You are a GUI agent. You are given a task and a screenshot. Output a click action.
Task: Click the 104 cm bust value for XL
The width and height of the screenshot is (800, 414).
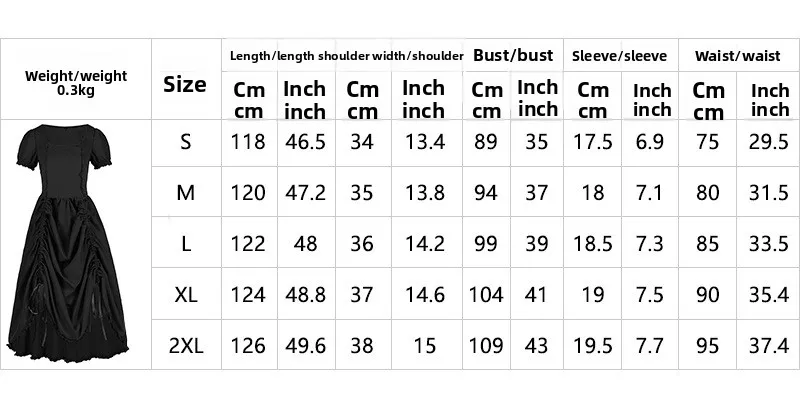[x=487, y=295]
